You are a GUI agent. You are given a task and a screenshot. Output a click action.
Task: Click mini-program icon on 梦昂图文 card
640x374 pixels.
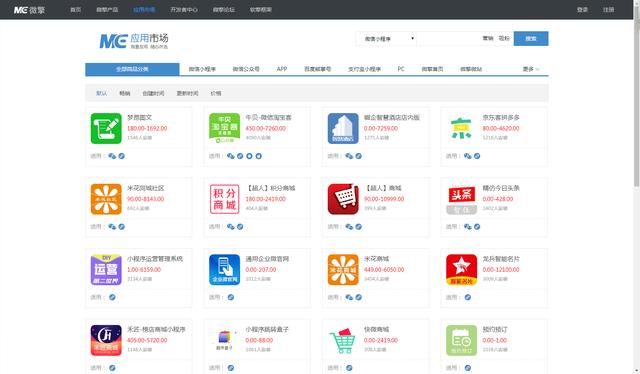tap(122, 156)
